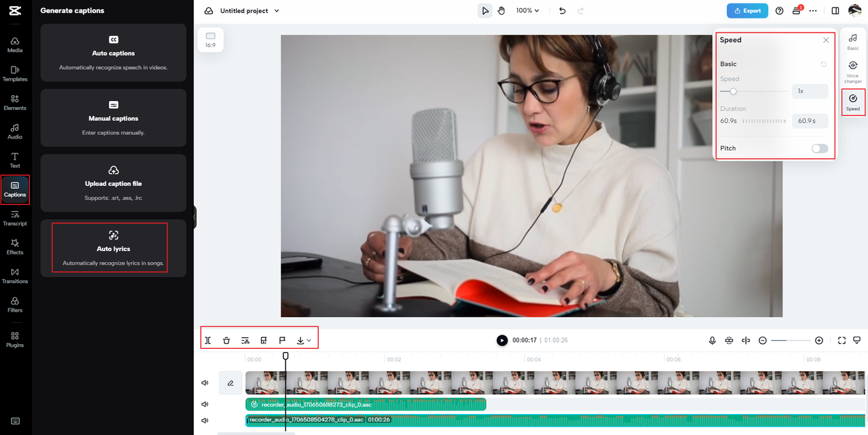Click the Export button
Image resolution: width=868 pixels, height=435 pixels.
click(x=747, y=11)
